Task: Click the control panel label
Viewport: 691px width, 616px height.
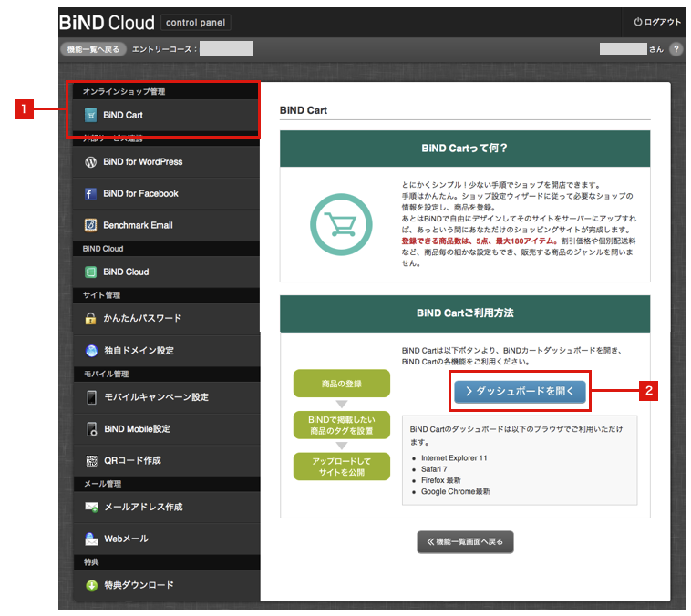Action: [x=196, y=23]
